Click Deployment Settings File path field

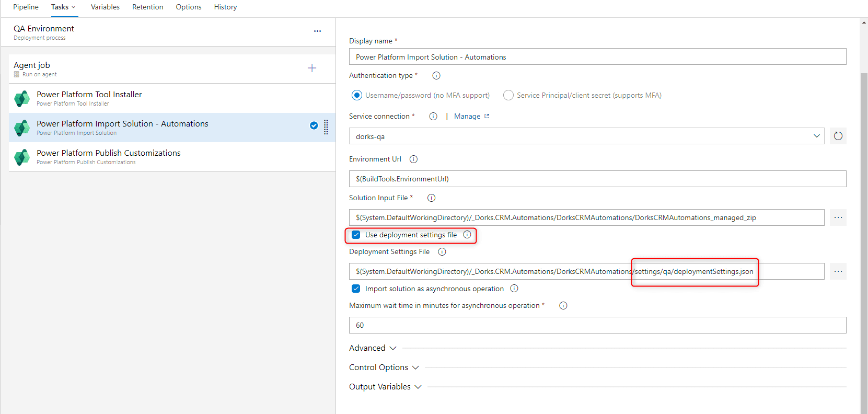[x=587, y=271]
